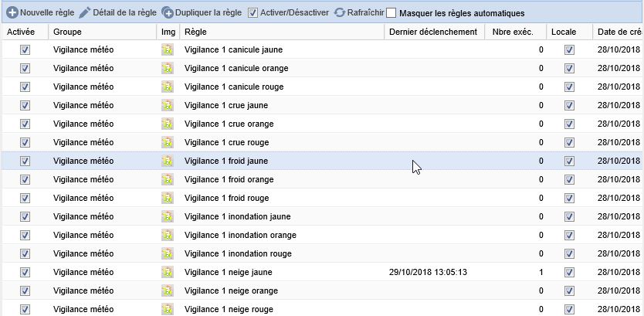Image resolution: width=644 pixels, height=316 pixels.
Task: Click image icon for neige jaune rule
Action: click(x=167, y=272)
